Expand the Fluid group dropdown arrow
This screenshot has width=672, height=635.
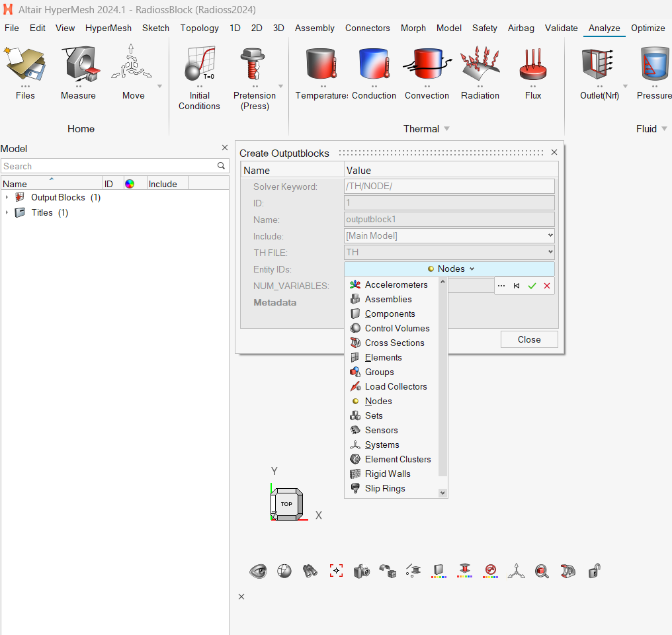tap(664, 128)
